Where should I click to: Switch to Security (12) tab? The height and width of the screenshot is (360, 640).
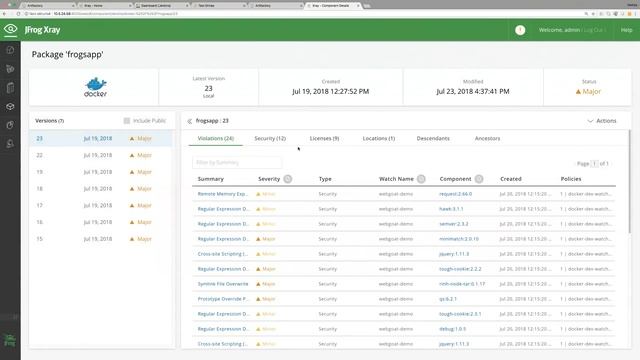(x=270, y=138)
